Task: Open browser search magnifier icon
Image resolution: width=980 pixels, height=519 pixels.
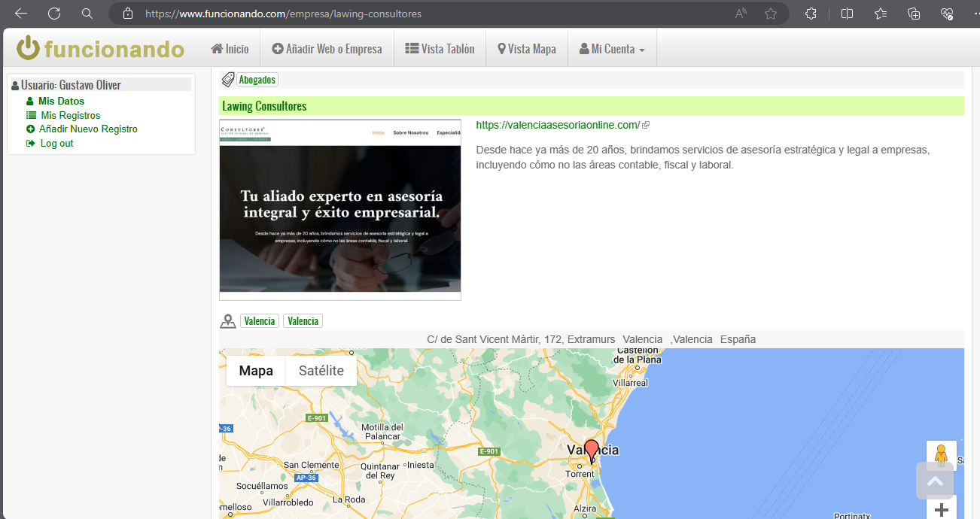Action: point(87,14)
